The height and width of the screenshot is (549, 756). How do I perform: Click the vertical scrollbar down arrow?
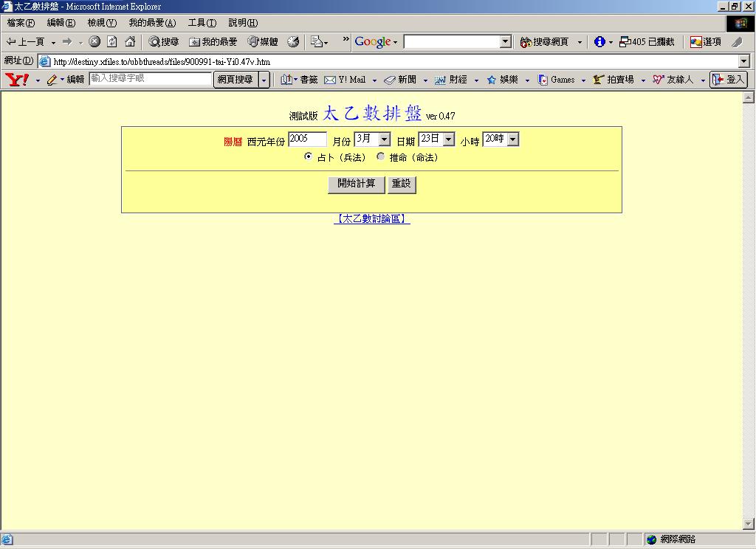748,524
